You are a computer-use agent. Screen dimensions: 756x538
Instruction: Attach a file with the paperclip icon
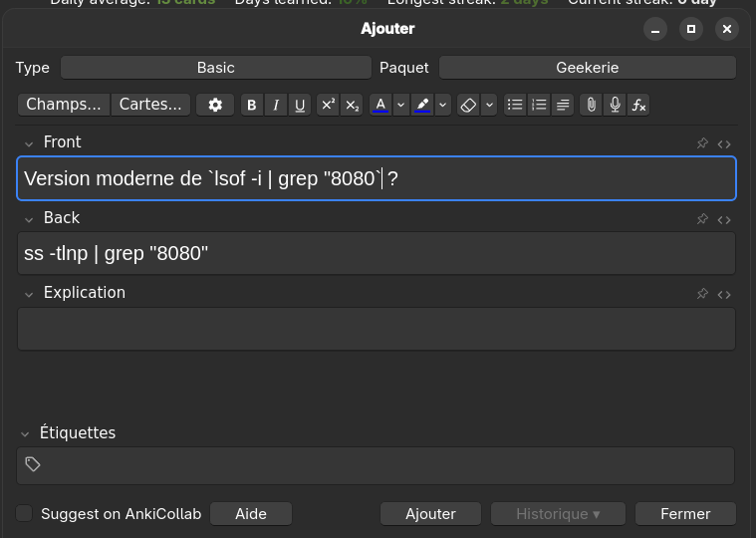(x=591, y=105)
